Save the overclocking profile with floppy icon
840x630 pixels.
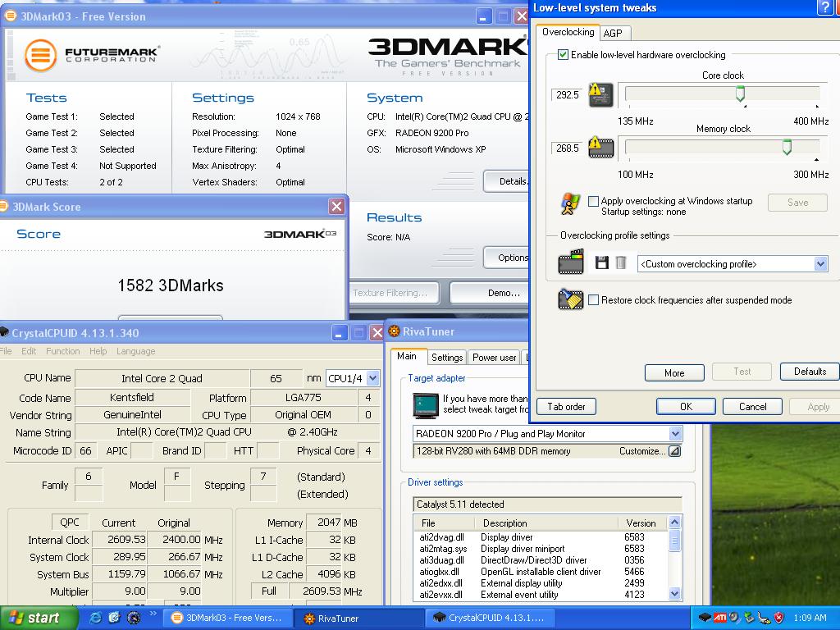pos(601,262)
